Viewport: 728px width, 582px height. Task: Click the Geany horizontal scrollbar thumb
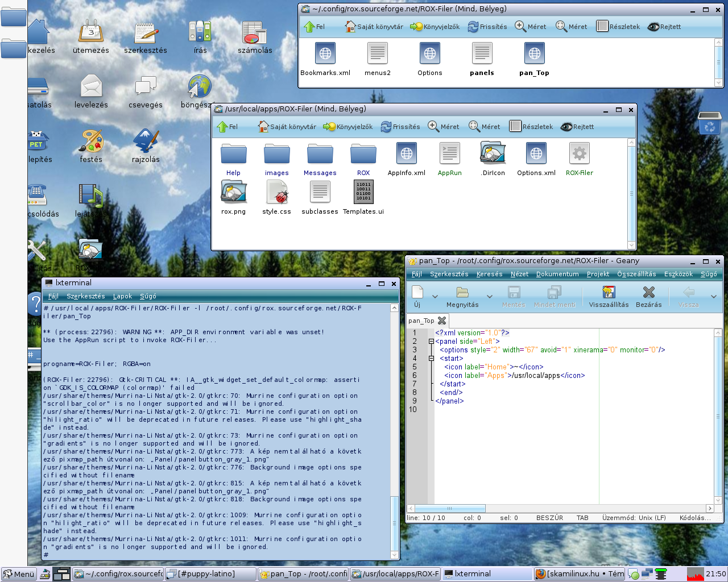coord(449,509)
